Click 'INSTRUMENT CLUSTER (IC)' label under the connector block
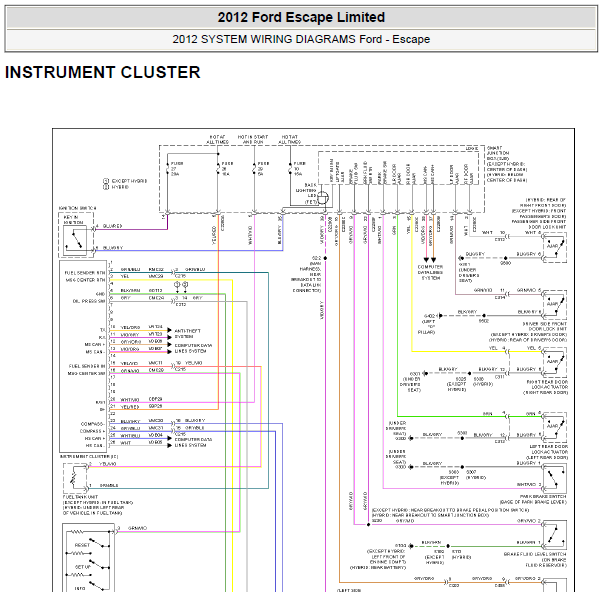Image resolution: width=599 pixels, height=592 pixels. 89,456
